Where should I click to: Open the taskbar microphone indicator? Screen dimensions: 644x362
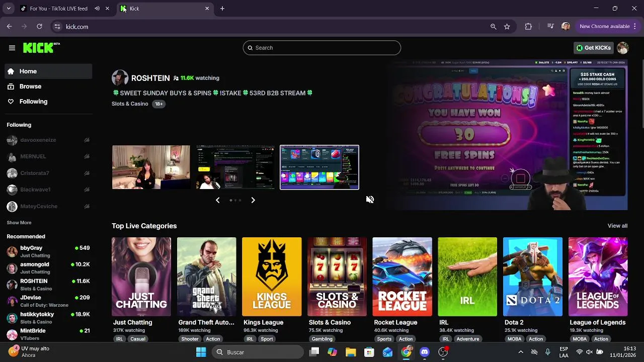[548, 352]
